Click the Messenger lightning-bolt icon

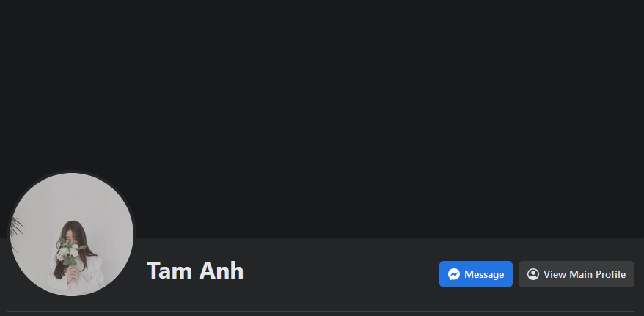(x=454, y=274)
